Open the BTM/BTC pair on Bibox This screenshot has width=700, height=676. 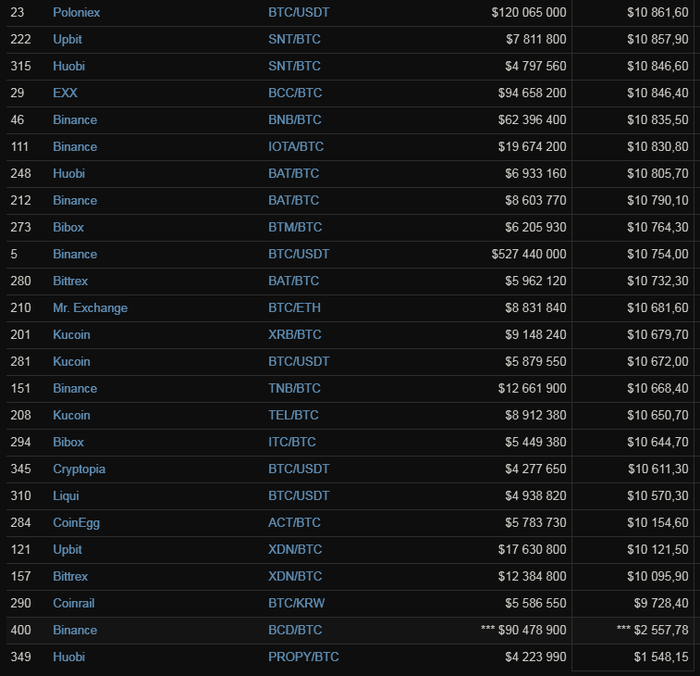point(295,227)
